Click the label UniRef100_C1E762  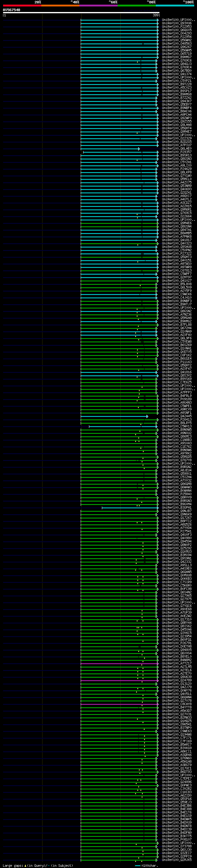tap(176, 447)
